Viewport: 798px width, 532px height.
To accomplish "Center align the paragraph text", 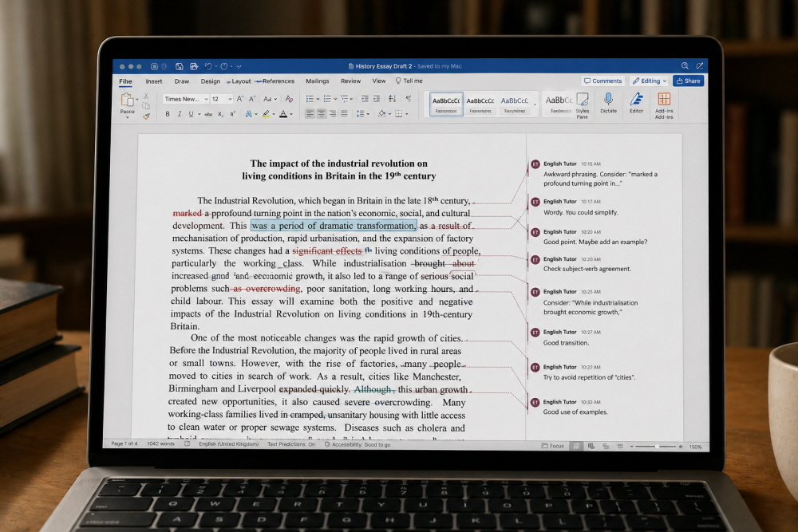I will point(321,114).
